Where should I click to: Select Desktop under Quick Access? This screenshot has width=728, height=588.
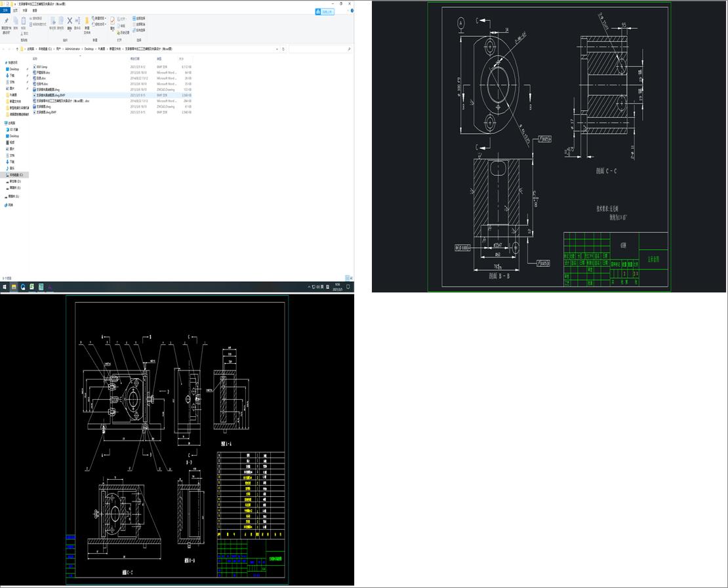click(14, 69)
